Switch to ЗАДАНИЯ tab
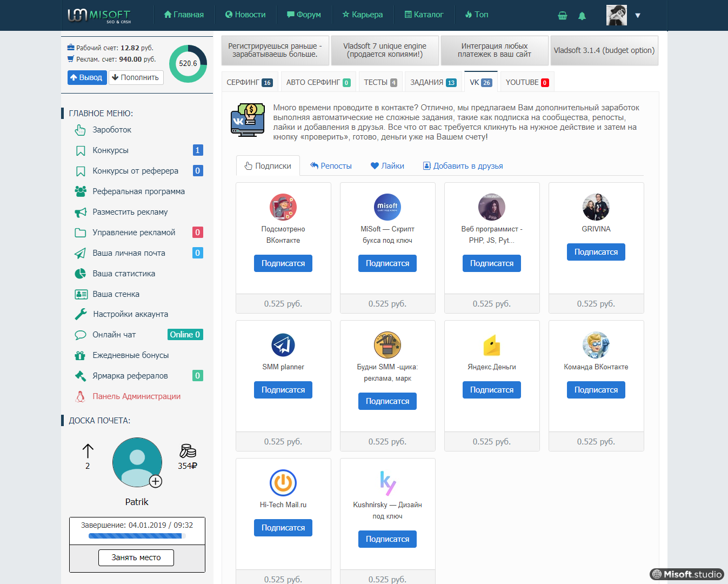Viewport: 728px width, 584px height. pyautogui.click(x=433, y=82)
